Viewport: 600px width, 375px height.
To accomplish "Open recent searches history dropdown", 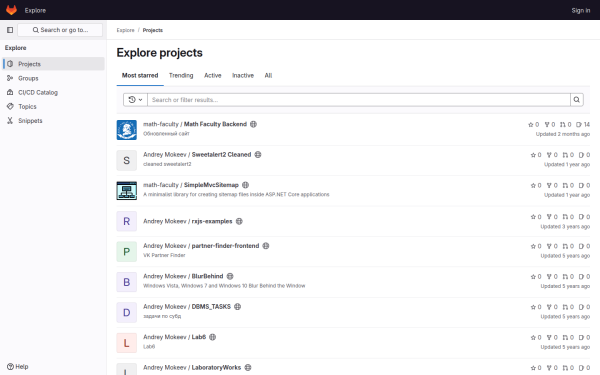I will pyautogui.click(x=135, y=100).
